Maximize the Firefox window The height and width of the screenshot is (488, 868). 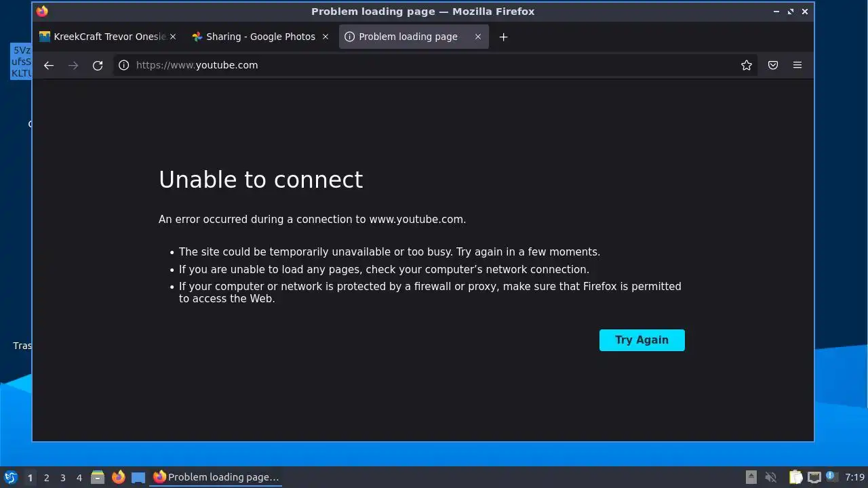tap(791, 12)
